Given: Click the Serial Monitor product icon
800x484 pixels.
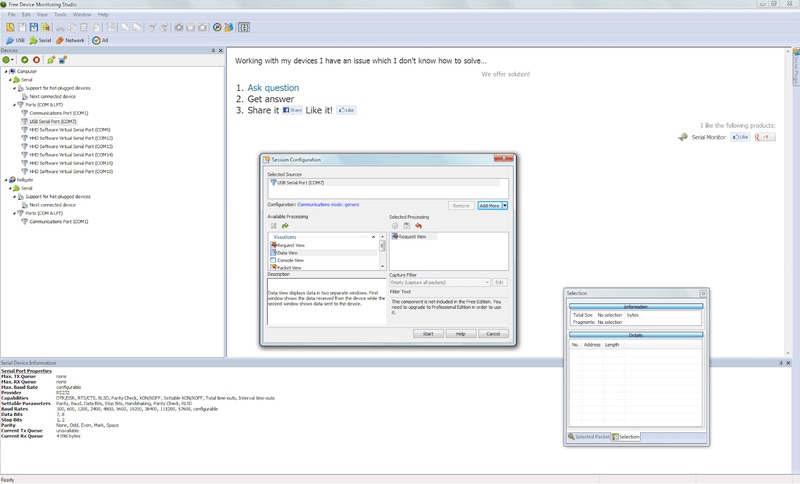Looking at the screenshot, I should coord(683,137).
